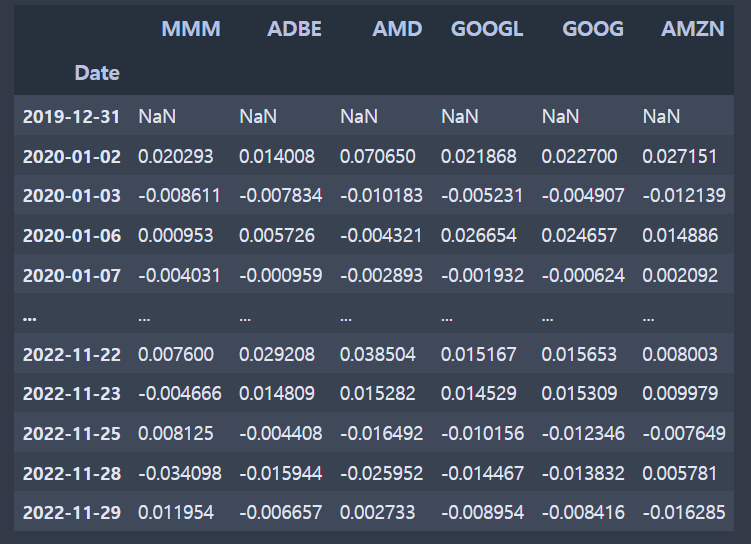The image size is (751, 544).
Task: Select row label 2022-11-23
Action: 72,394
